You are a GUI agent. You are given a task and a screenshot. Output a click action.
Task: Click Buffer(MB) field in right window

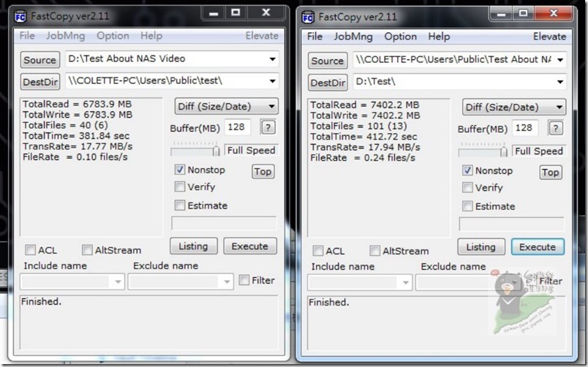[524, 128]
